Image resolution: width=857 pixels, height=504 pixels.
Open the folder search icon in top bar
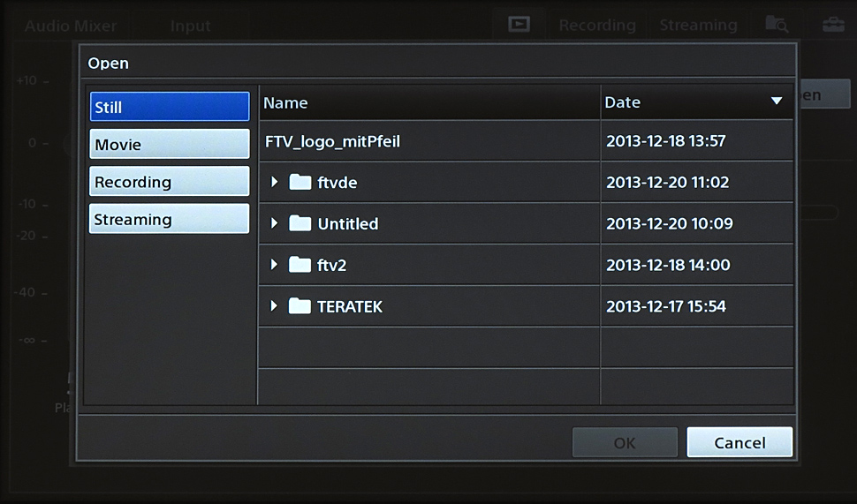coord(777,25)
